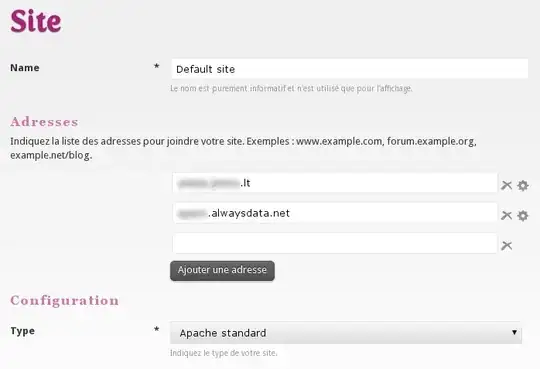Click the 'Indiquez le type de votre site' hint
The image size is (540, 369).
[x=224, y=353]
